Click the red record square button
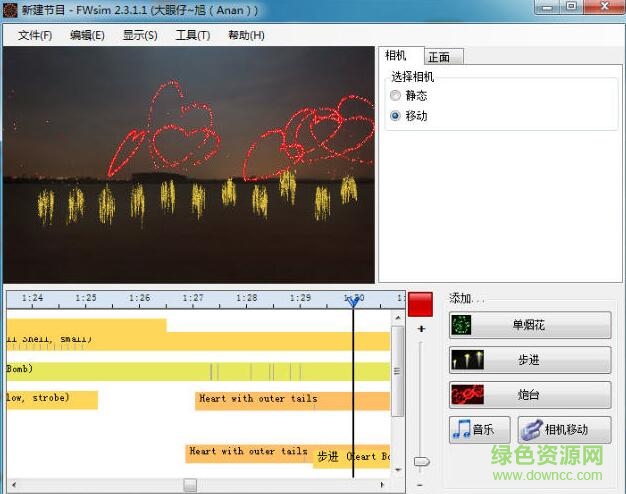This screenshot has width=626, height=494. point(421,304)
